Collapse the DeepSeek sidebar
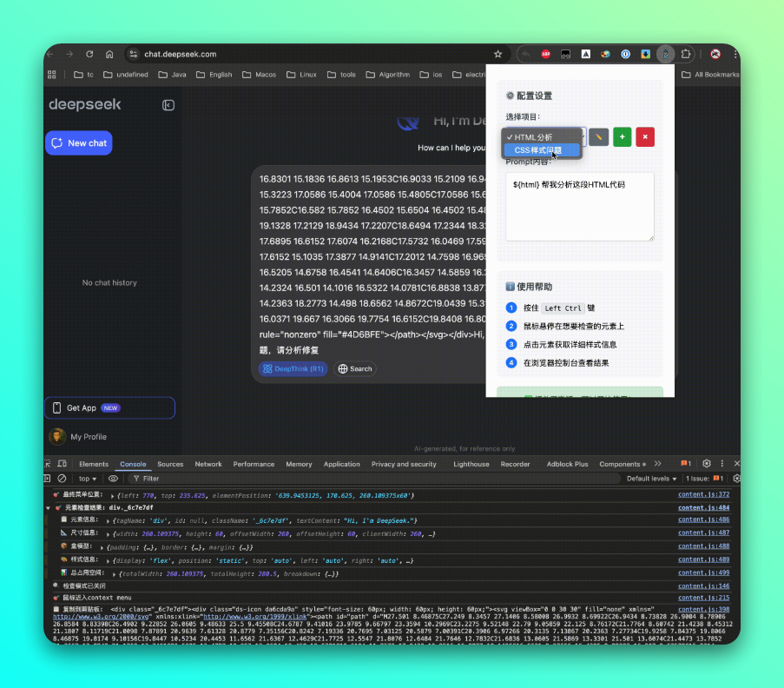784x688 pixels. pos(168,105)
